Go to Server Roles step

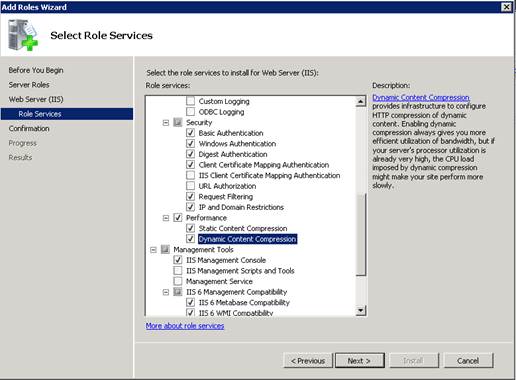tap(29, 85)
